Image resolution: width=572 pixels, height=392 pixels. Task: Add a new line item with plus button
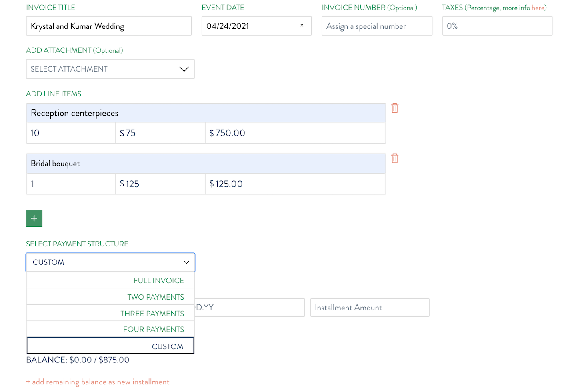[34, 218]
